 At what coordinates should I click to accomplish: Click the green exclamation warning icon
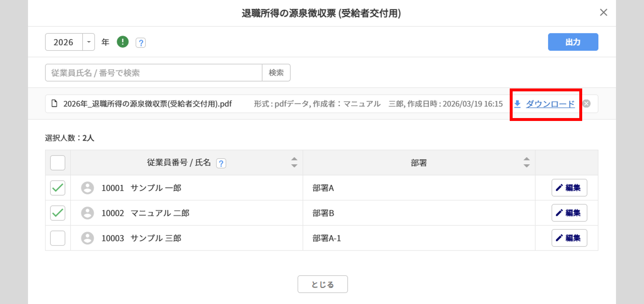click(x=123, y=42)
